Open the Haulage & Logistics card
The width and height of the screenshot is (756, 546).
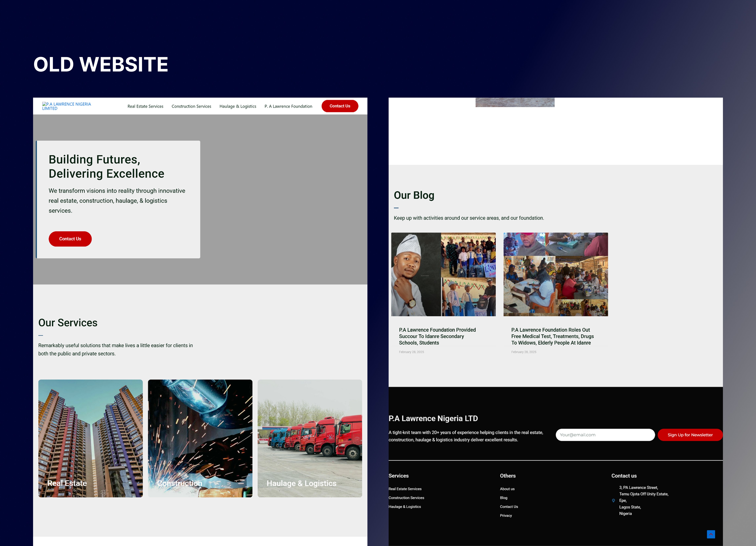coord(310,438)
